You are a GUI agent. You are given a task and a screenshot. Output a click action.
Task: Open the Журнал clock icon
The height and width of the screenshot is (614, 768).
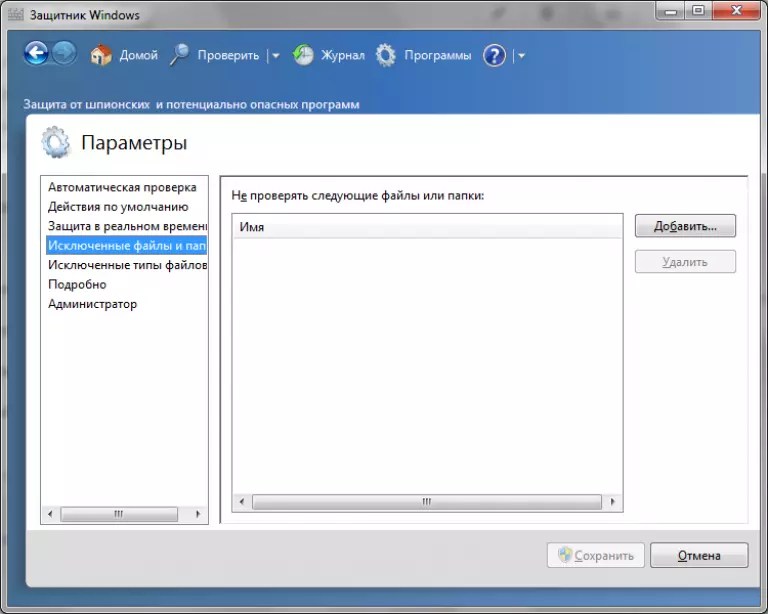click(x=303, y=55)
